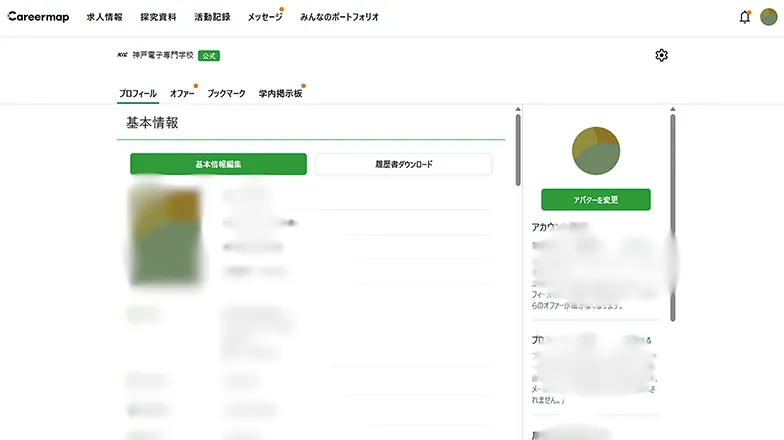Go to 探究資料 in the navigation
Screen dimensions: 784x440
(158, 17)
